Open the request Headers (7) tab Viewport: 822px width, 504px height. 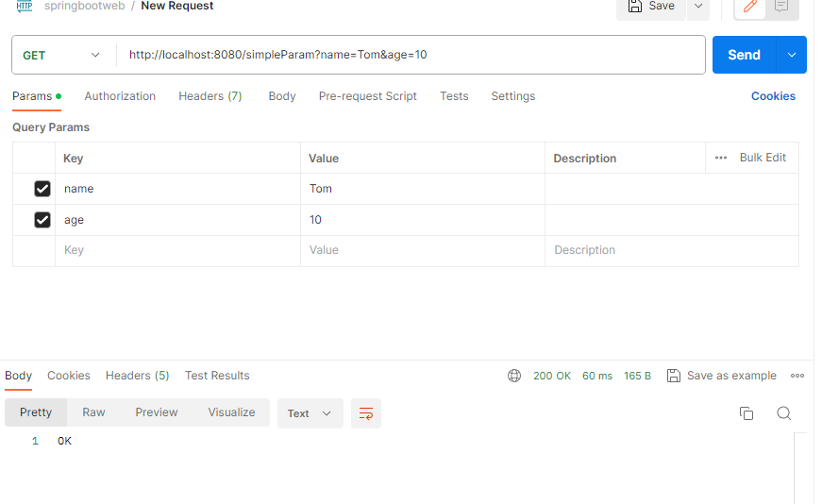(x=210, y=96)
